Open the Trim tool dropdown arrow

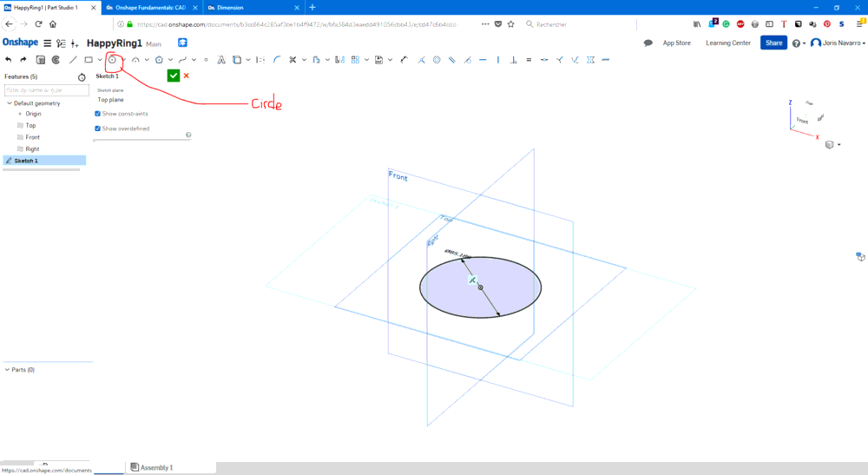click(304, 60)
